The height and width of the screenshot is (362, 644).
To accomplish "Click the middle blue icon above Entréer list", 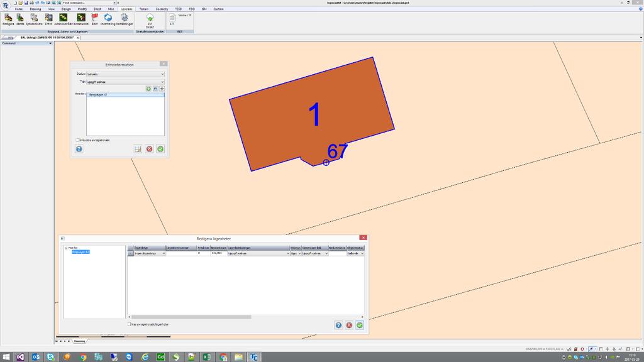I will click(155, 89).
